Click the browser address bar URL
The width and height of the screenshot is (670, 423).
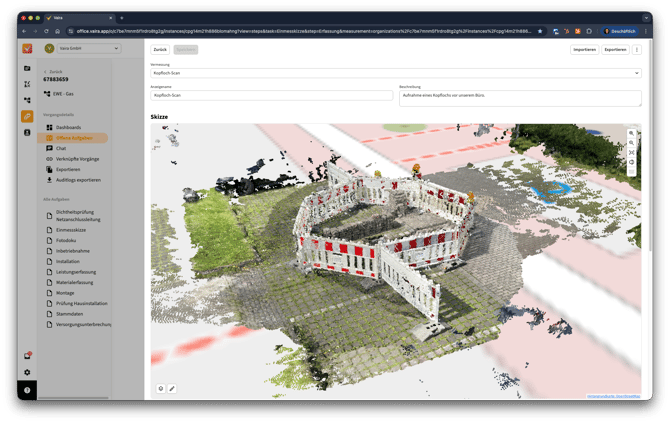303,31
